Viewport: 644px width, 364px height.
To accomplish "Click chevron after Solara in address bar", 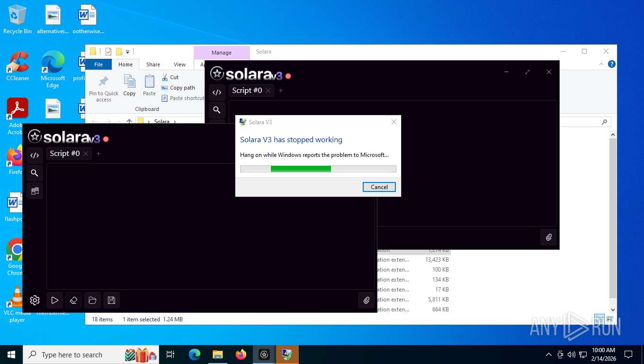I will tap(174, 122).
